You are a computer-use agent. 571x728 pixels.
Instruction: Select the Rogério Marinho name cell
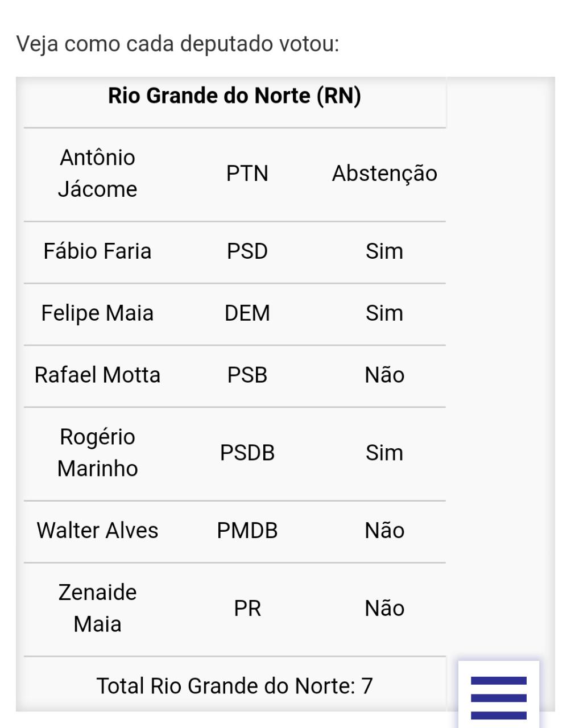(97, 453)
